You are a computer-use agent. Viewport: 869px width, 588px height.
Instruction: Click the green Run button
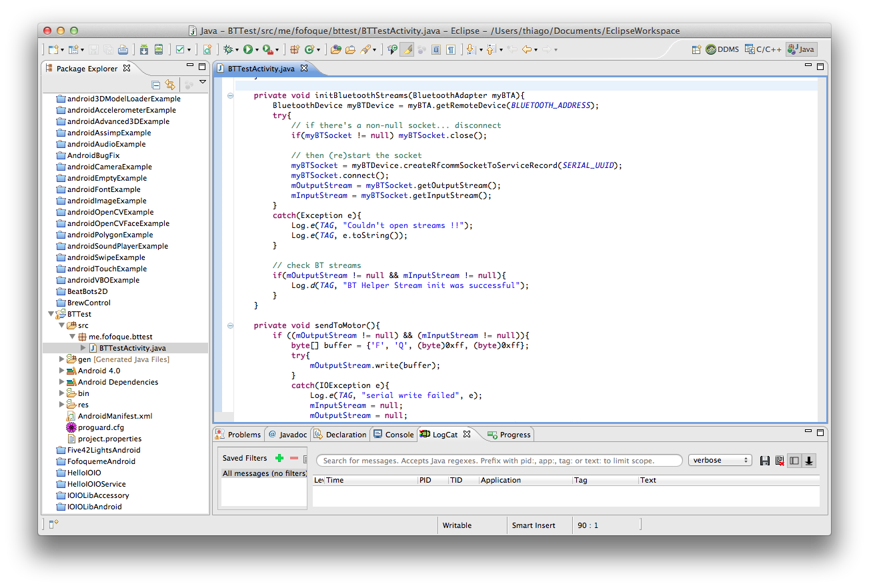pyautogui.click(x=247, y=49)
